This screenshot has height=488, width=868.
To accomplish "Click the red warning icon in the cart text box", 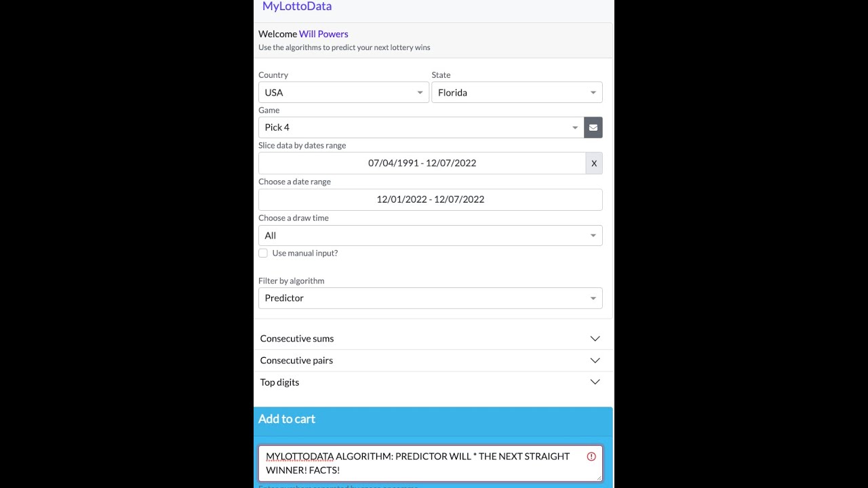I will click(x=591, y=457).
